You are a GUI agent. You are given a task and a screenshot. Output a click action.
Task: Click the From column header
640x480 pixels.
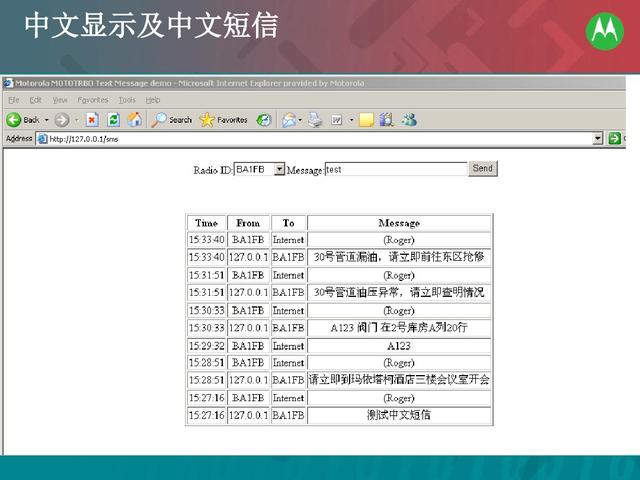248,223
